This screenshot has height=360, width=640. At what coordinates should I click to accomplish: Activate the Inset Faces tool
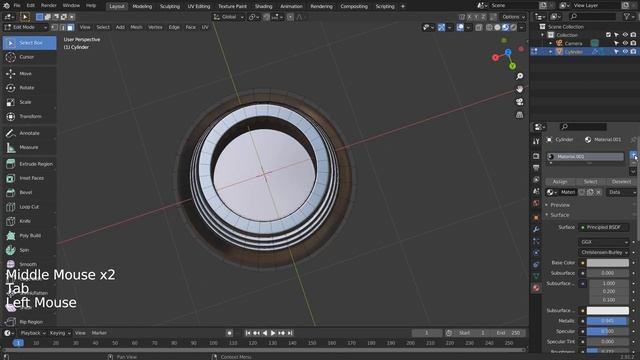[29, 178]
